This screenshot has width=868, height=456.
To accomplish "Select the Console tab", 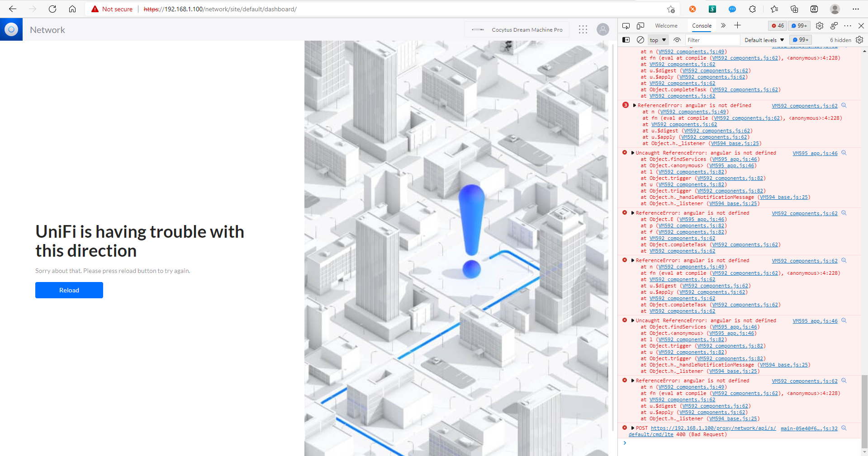I will (702, 26).
